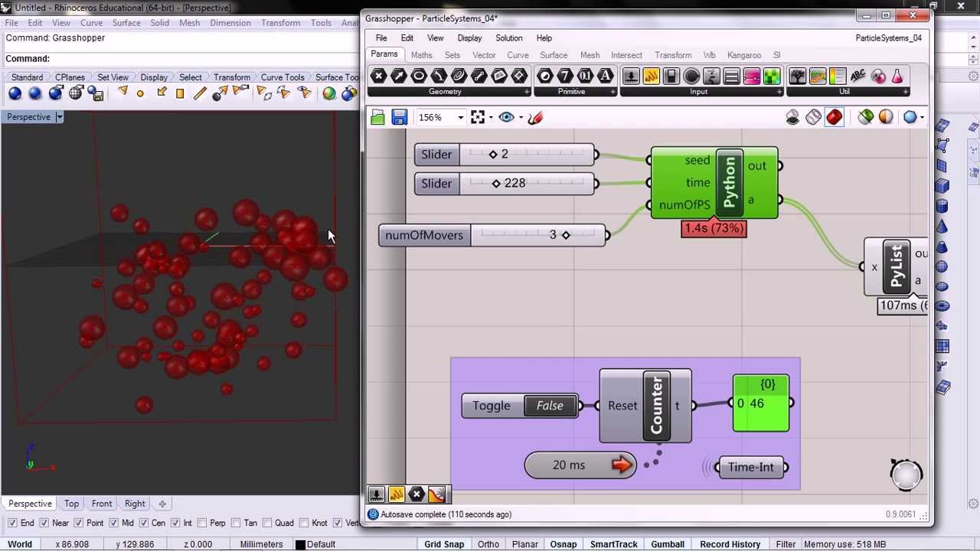The height and width of the screenshot is (551, 980).
Task: Click the ABC scribble icon in the Util panel
Action: click(857, 76)
